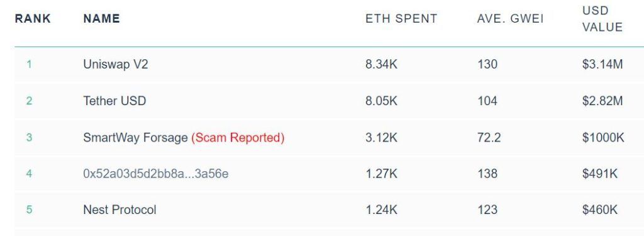Select the $460K USD value

click(599, 210)
